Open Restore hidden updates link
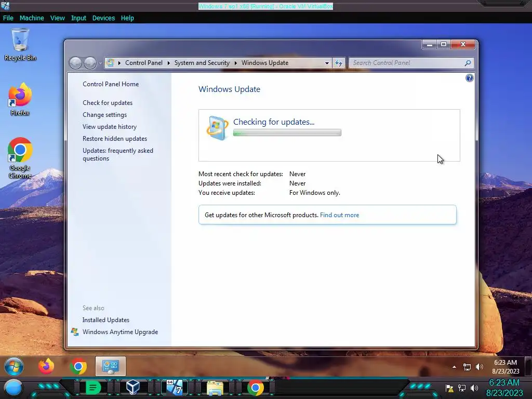Screen dimensions: 532x399 [x=115, y=138]
